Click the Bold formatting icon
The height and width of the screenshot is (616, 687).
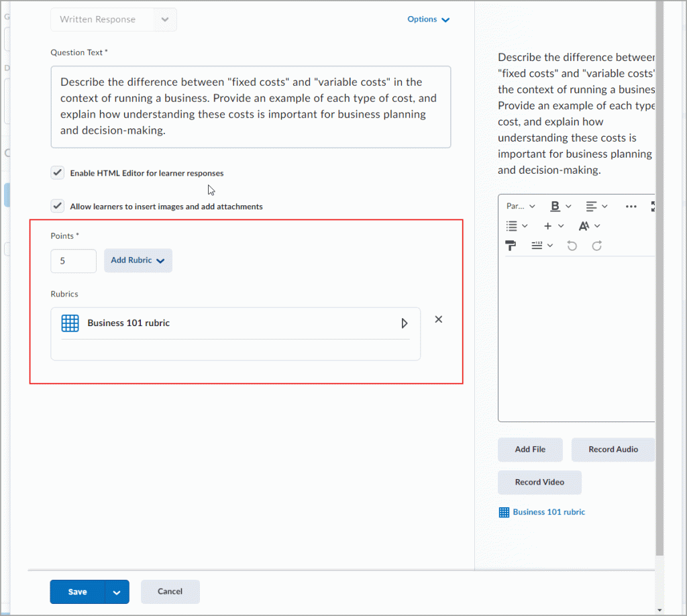tap(555, 206)
